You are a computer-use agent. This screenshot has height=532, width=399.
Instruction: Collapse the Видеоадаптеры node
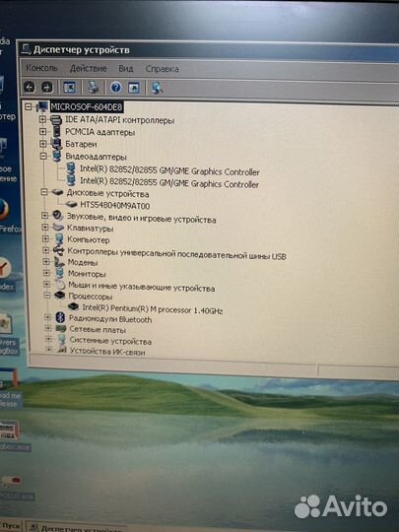click(x=43, y=156)
